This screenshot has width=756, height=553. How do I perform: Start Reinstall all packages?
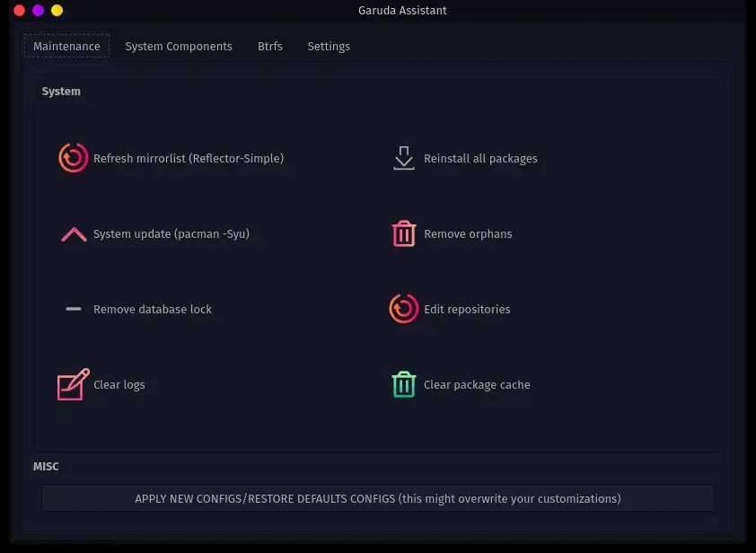point(480,159)
